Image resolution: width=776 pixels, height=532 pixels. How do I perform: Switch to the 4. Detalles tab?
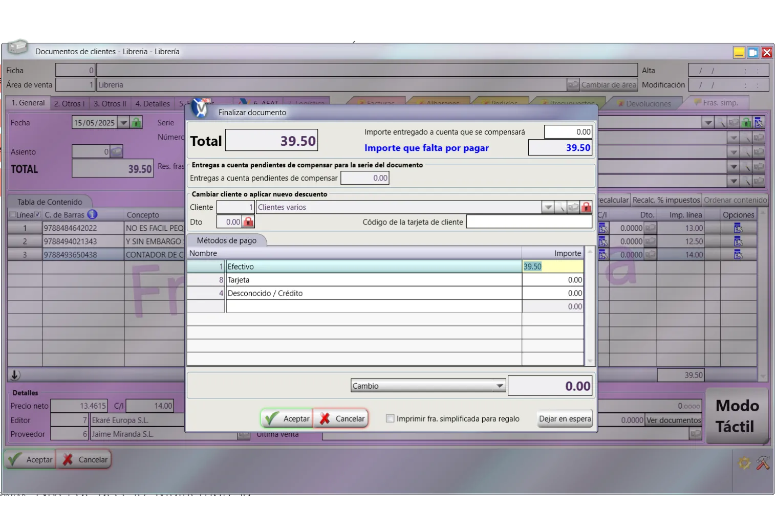point(153,103)
